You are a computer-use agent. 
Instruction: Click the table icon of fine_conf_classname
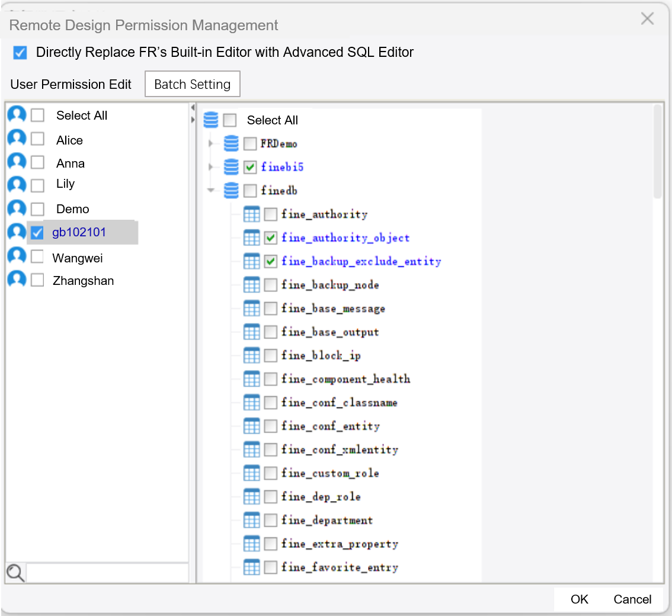click(252, 402)
